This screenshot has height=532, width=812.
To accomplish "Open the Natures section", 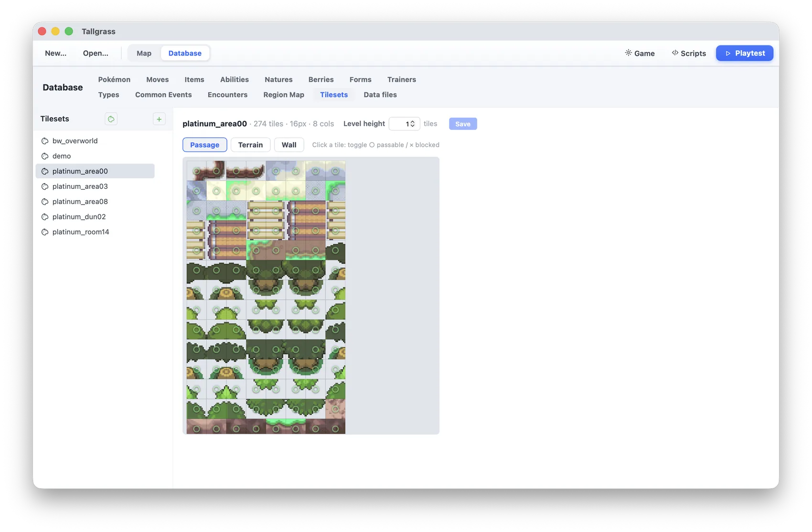I will click(x=278, y=79).
